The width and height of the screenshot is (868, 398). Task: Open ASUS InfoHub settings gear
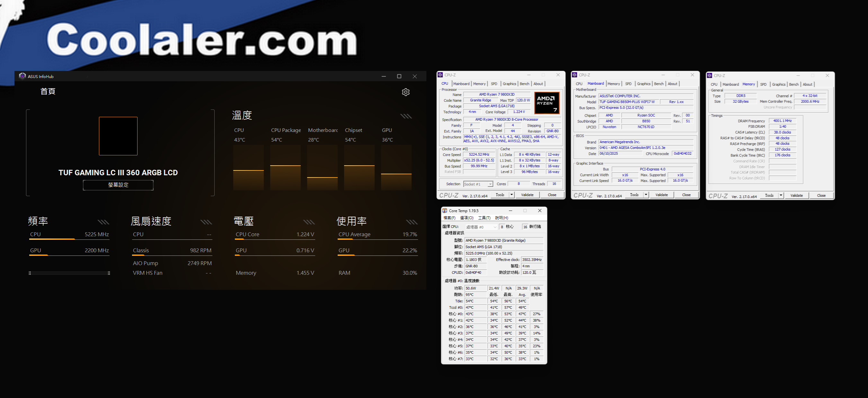pyautogui.click(x=406, y=92)
